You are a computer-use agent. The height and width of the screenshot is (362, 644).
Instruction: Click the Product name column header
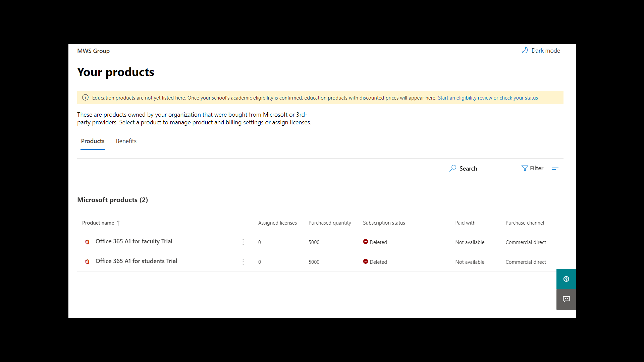pos(98,223)
